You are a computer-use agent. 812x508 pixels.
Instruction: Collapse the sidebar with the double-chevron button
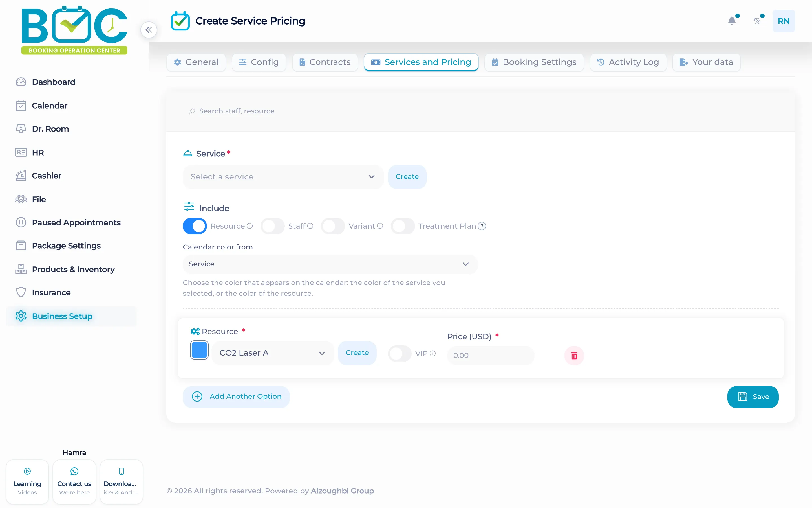click(149, 30)
